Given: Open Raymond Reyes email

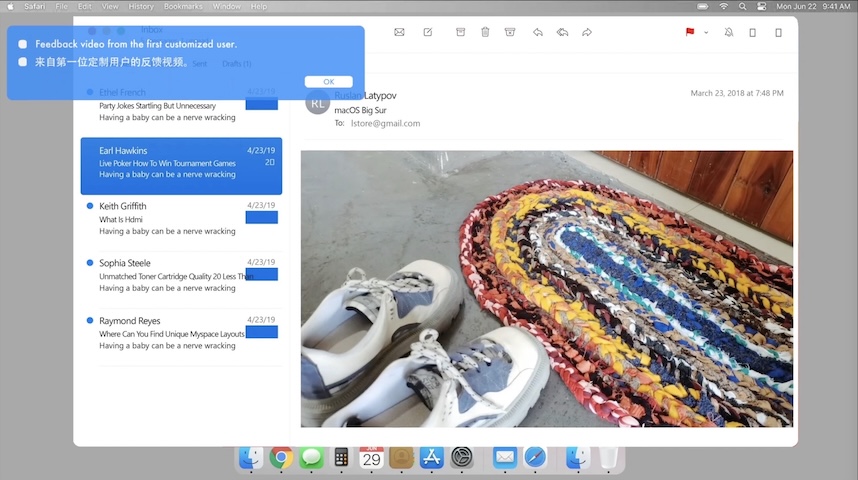Looking at the screenshot, I should pos(181,333).
